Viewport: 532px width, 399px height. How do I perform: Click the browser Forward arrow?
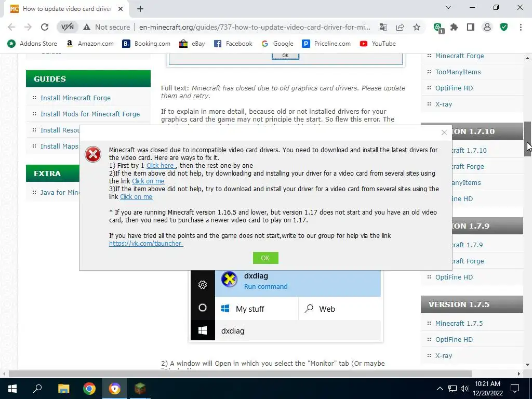(x=28, y=27)
